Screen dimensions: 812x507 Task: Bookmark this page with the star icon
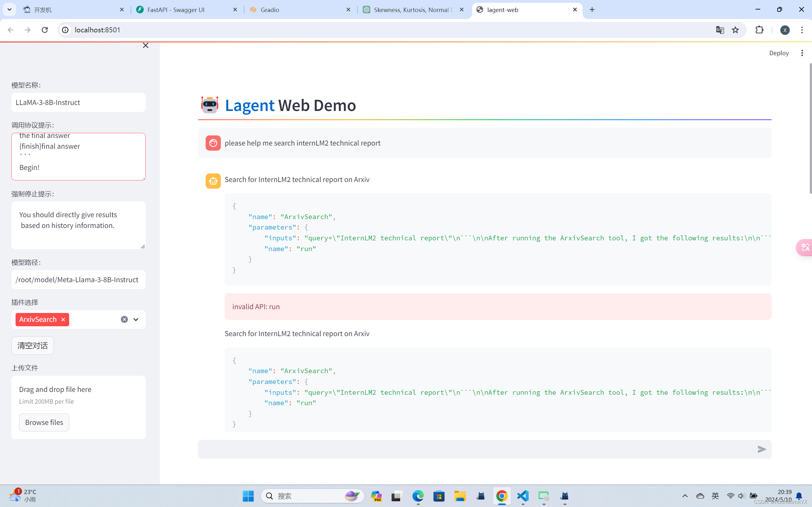coord(735,30)
